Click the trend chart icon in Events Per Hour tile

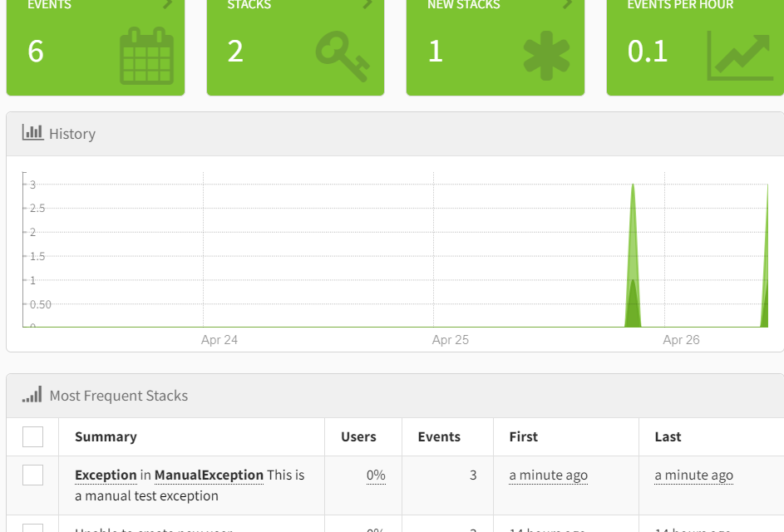pyautogui.click(x=739, y=56)
